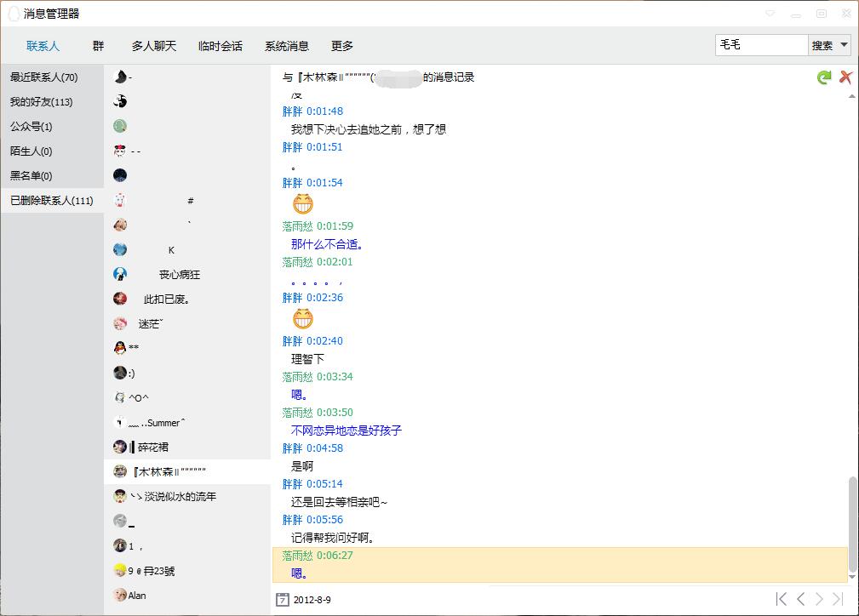Screen dimensions: 859x616
Task: Open the 系统消息 tab
Action: pyautogui.click(x=287, y=46)
